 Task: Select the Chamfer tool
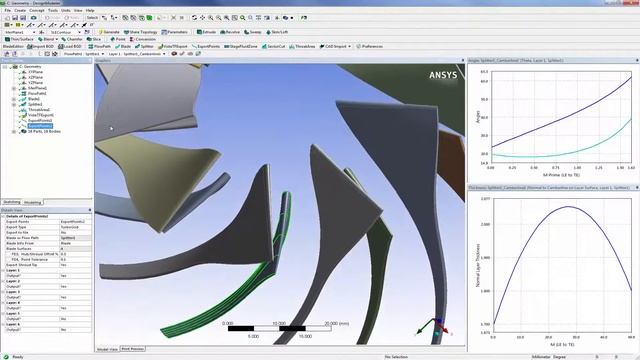pos(72,39)
